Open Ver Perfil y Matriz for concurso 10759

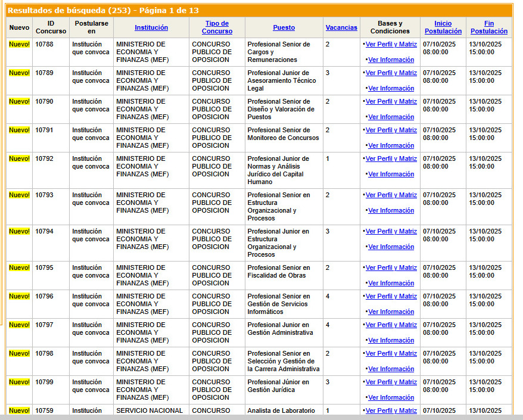pos(391,410)
